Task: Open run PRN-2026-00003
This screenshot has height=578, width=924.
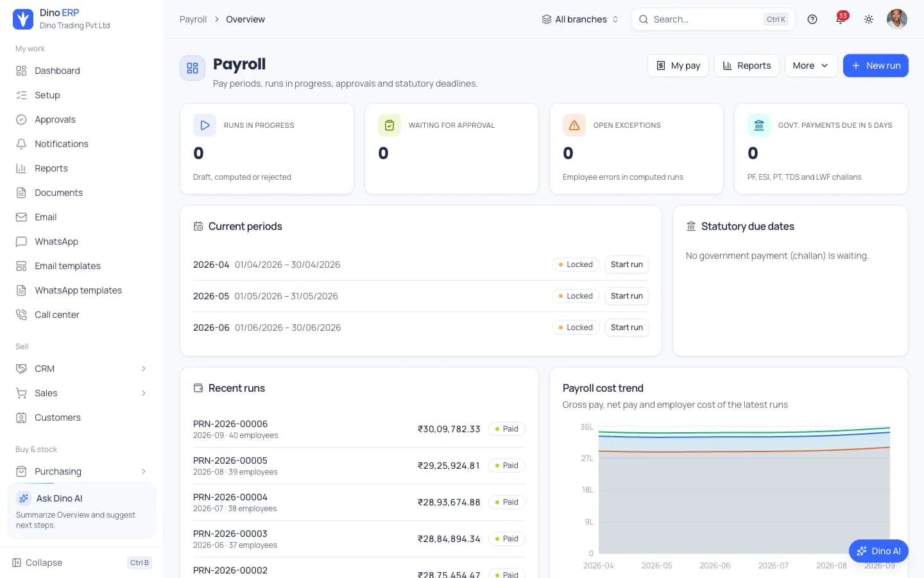Action: [359, 539]
